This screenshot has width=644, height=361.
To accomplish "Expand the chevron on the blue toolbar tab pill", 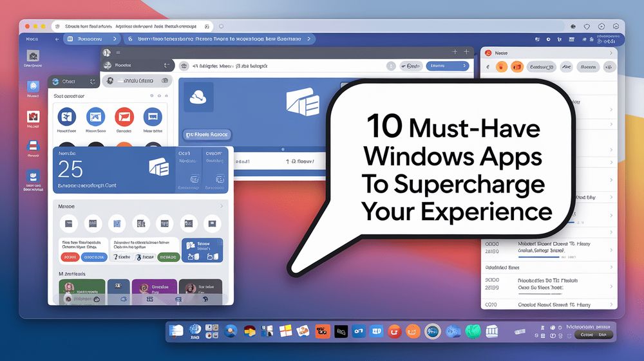I will pos(115,39).
